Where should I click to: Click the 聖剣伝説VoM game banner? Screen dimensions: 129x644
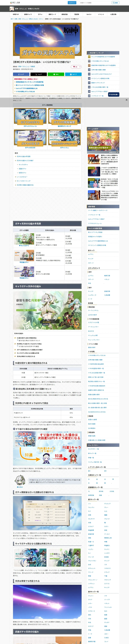103,140
